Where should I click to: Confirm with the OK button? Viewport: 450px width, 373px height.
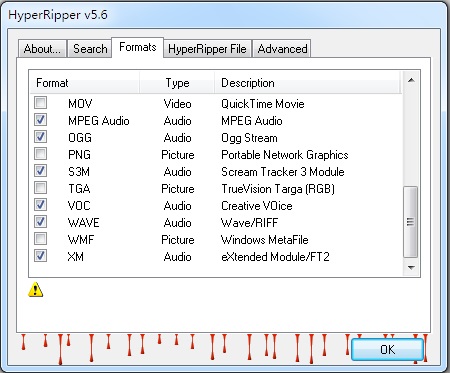coord(387,349)
